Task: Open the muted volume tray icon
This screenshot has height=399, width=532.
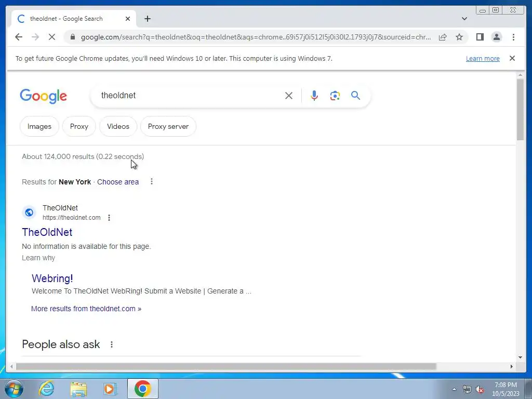Action: click(x=480, y=389)
